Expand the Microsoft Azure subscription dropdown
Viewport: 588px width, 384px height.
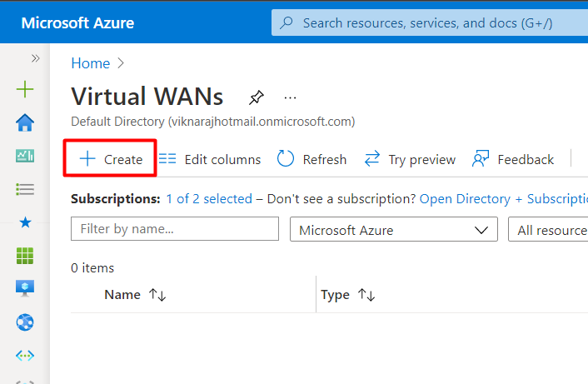393,230
